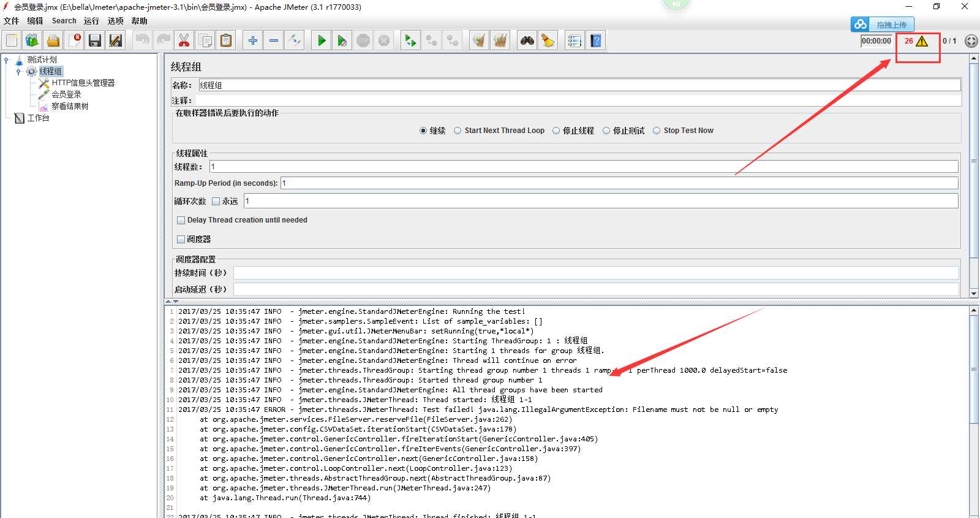Undo the last action via toolbar
The image size is (980, 518).
coord(143,40)
